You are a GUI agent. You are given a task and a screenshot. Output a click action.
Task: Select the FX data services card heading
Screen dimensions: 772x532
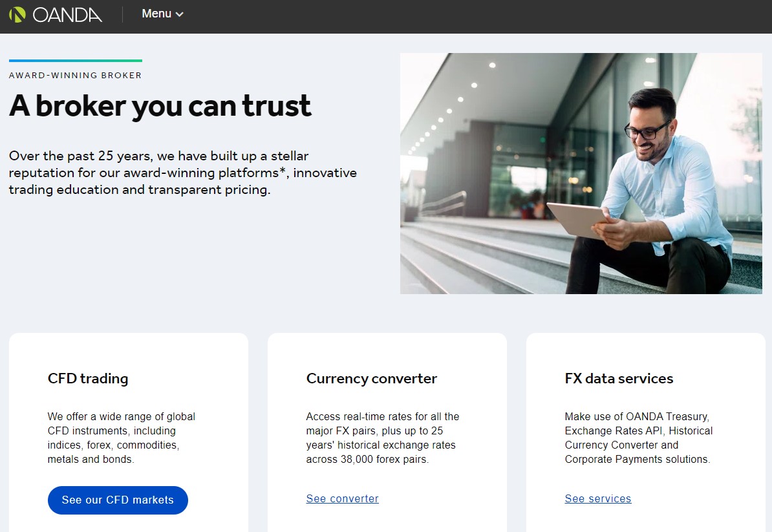pyautogui.click(x=619, y=378)
